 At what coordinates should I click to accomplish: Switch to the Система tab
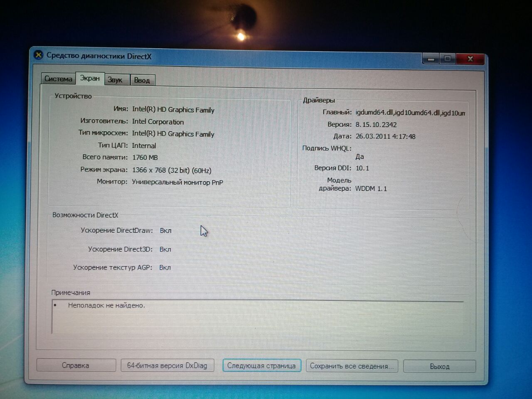[58, 79]
